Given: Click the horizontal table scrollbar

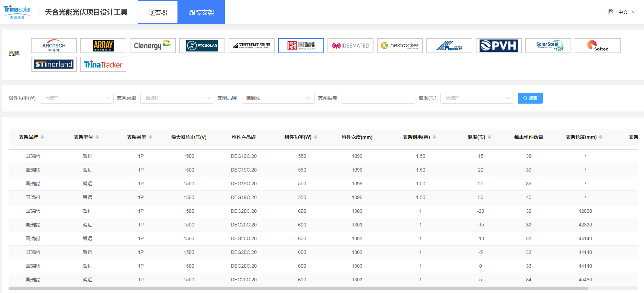Looking at the screenshot, I should tap(298, 289).
